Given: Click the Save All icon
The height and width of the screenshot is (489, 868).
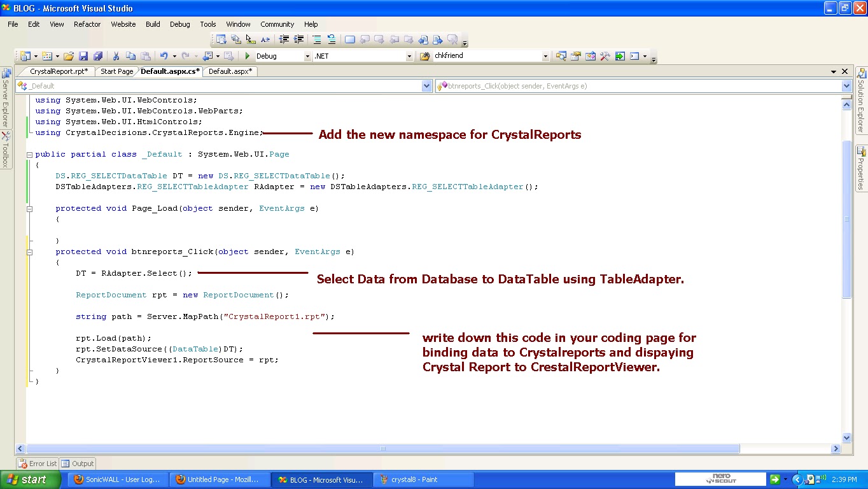Looking at the screenshot, I should click(98, 56).
